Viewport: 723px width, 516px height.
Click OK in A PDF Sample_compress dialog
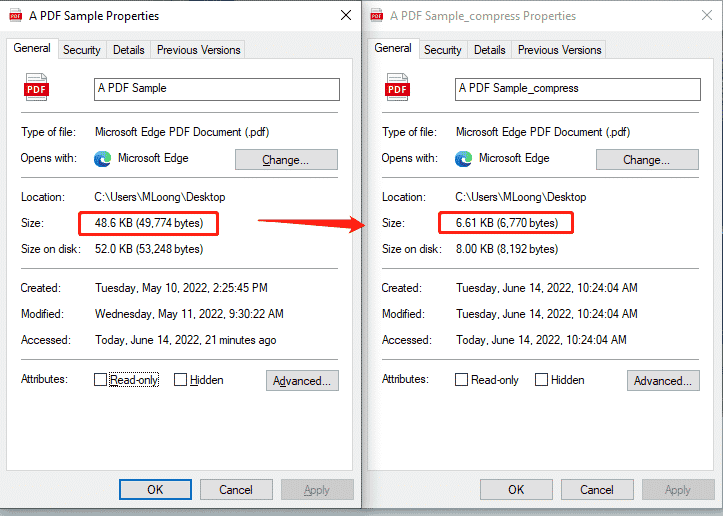pos(516,490)
